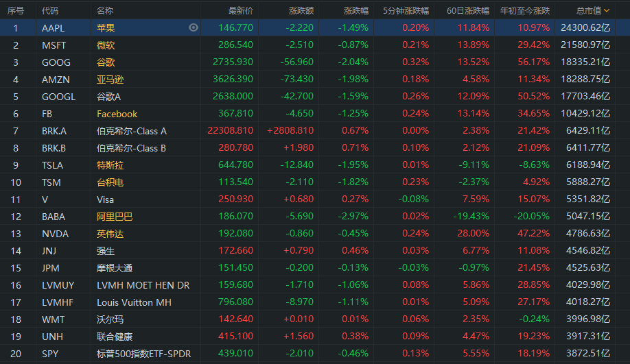
Task: Select stock code LVMHF
Action: tap(58, 302)
